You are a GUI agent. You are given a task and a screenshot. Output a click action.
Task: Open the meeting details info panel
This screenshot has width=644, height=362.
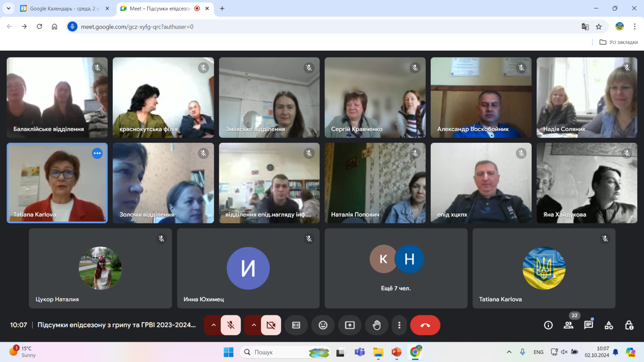tap(548, 325)
